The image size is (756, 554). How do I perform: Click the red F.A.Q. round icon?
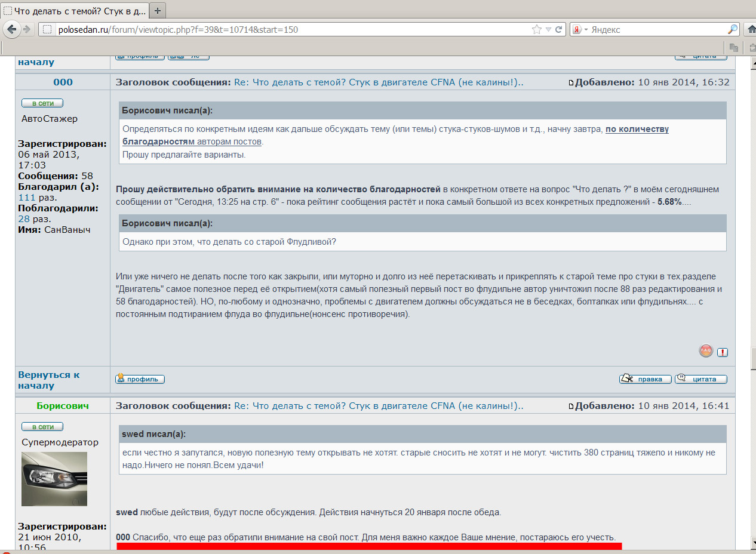click(706, 352)
